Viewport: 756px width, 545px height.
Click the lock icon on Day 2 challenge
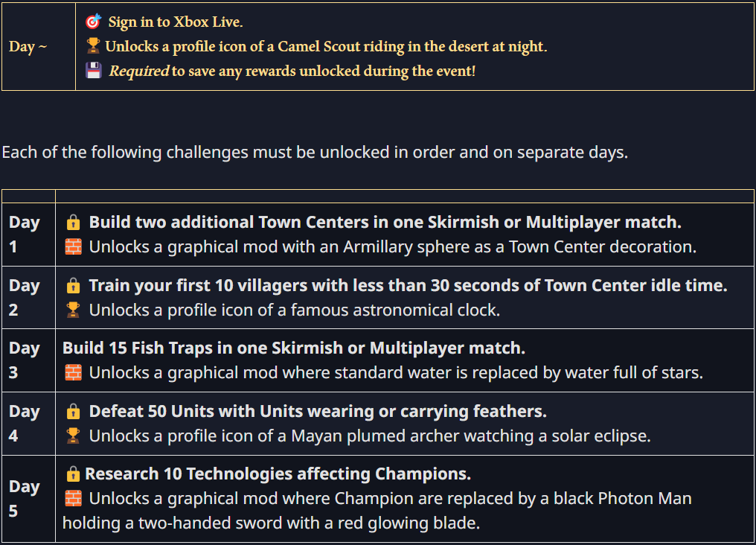point(73,285)
